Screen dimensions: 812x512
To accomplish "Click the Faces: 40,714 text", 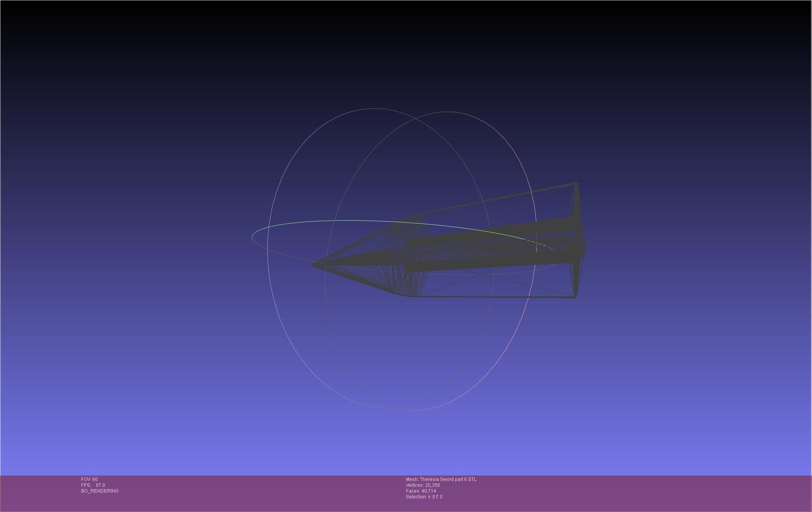I will (x=421, y=491).
